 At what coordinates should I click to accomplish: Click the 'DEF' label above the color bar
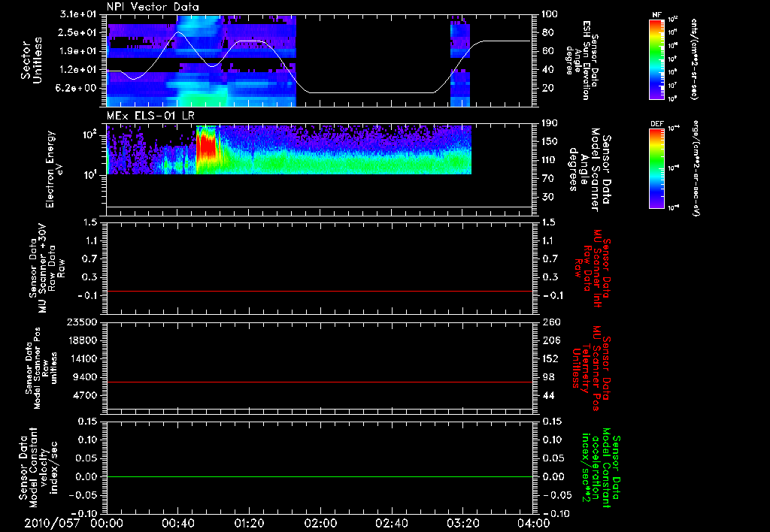click(x=656, y=124)
